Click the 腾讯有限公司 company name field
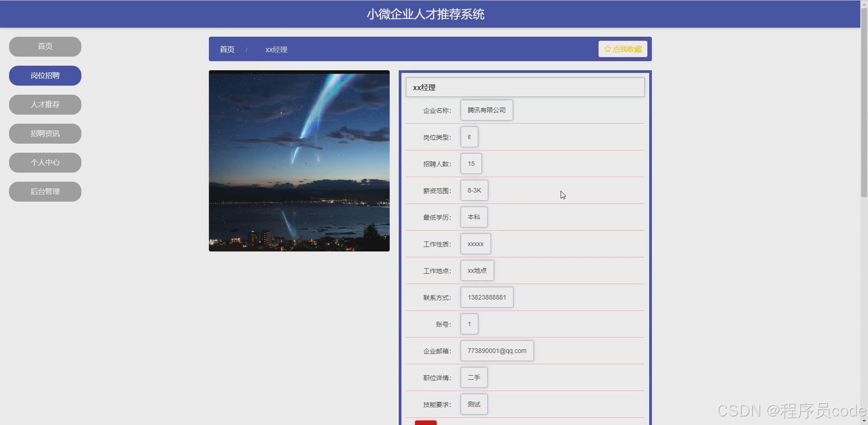Image resolution: width=868 pixels, height=425 pixels. 486,110
